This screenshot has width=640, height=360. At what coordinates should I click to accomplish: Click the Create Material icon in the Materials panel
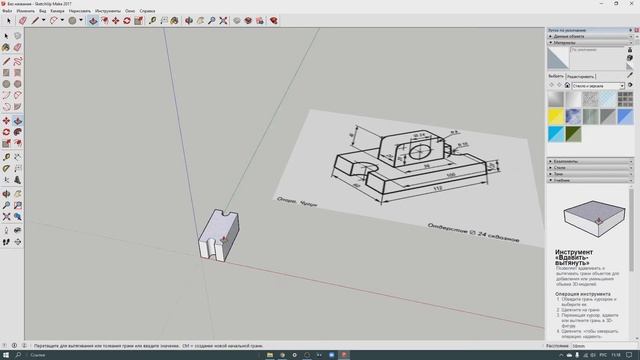pos(630,58)
